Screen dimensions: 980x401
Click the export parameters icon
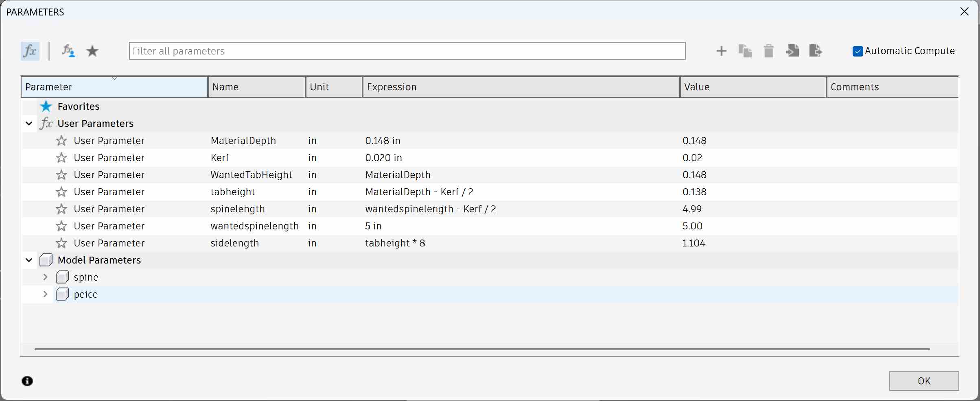coord(816,51)
